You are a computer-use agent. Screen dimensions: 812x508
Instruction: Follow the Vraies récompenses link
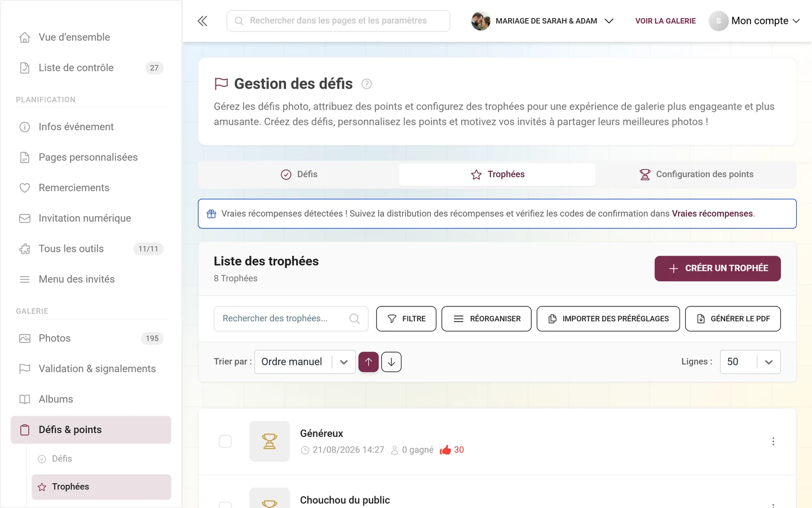point(712,214)
